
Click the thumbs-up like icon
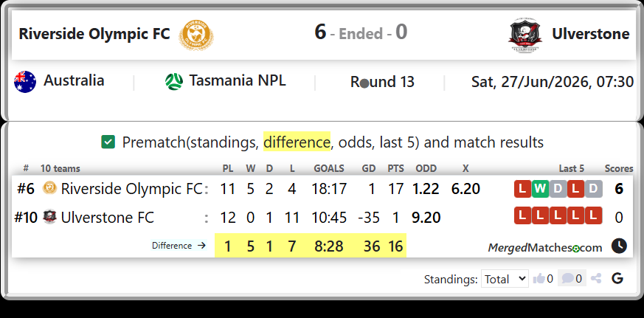(539, 279)
